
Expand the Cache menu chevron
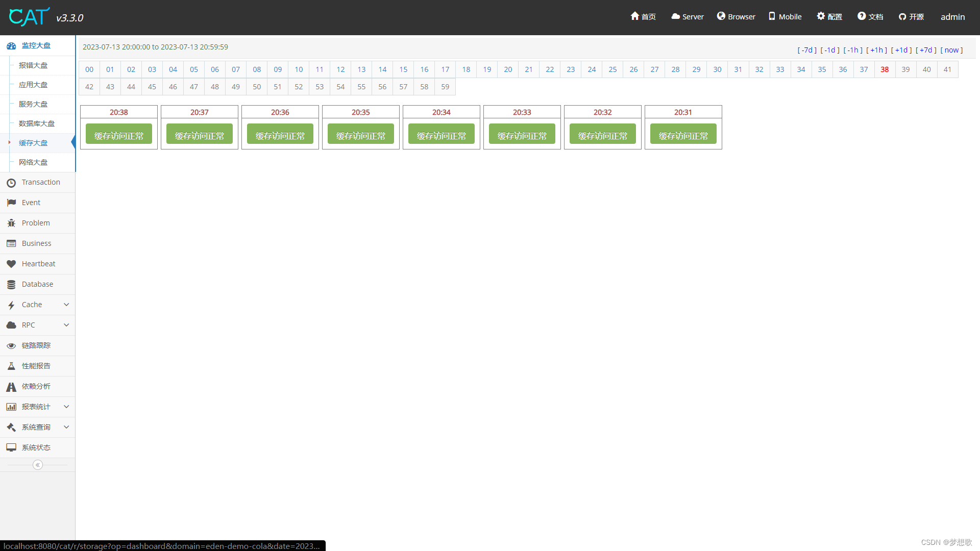click(66, 305)
